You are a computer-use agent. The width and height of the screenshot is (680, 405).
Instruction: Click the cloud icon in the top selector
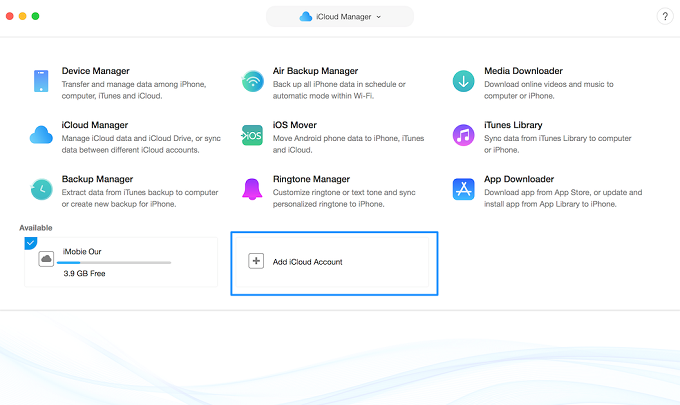306,16
